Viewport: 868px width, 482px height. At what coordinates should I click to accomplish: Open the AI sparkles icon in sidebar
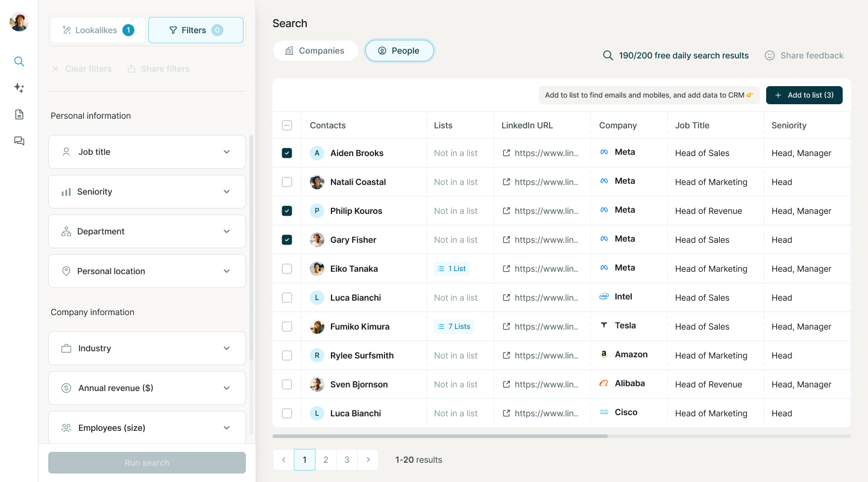pyautogui.click(x=19, y=88)
